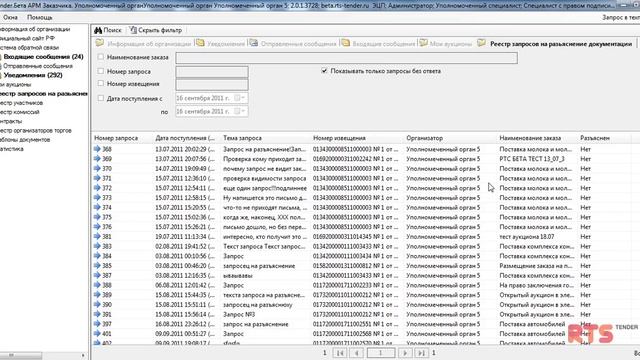Click arrow icon of request 381
The image size is (640, 360).
[x=97, y=236]
